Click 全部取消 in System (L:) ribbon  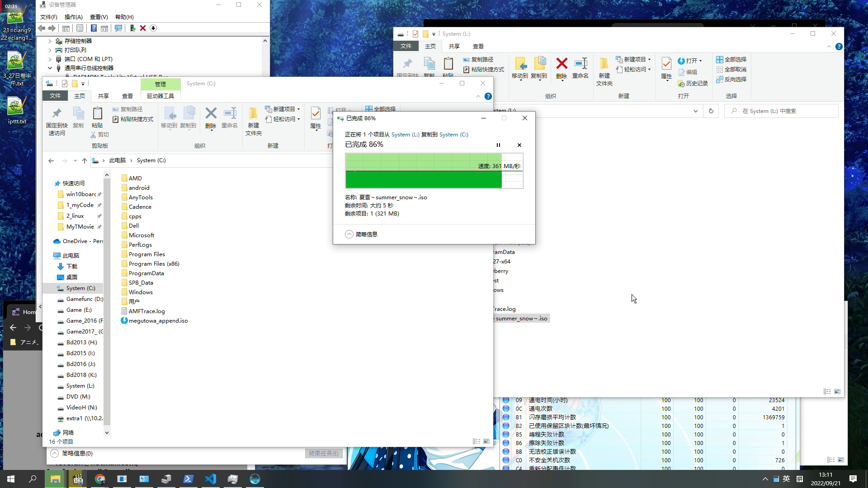(x=731, y=70)
